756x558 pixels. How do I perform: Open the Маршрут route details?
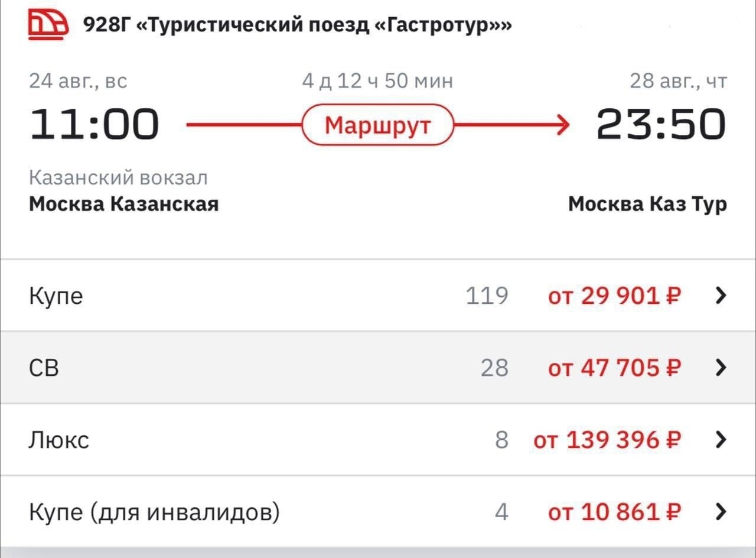coord(377,125)
